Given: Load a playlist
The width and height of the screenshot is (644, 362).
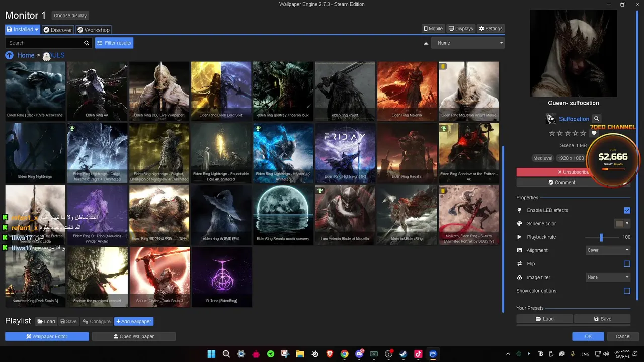Looking at the screenshot, I should pyautogui.click(x=45, y=321).
